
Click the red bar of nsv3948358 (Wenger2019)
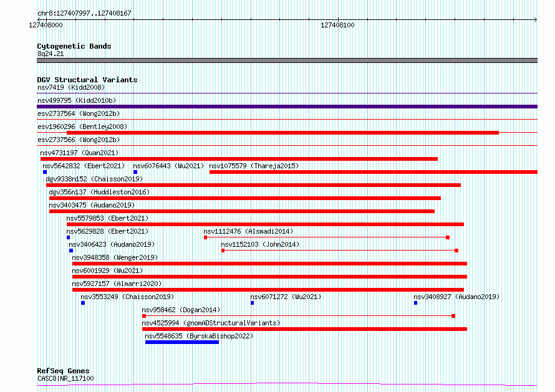point(269,264)
